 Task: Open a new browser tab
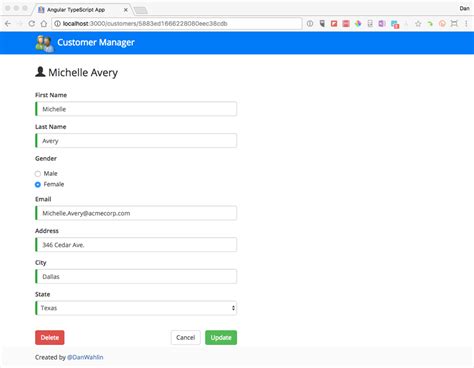141,10
